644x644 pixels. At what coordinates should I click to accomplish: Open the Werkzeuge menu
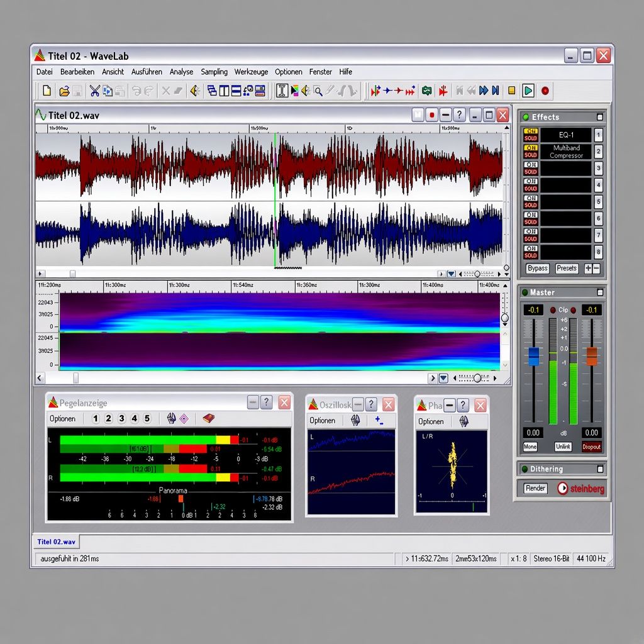251,72
